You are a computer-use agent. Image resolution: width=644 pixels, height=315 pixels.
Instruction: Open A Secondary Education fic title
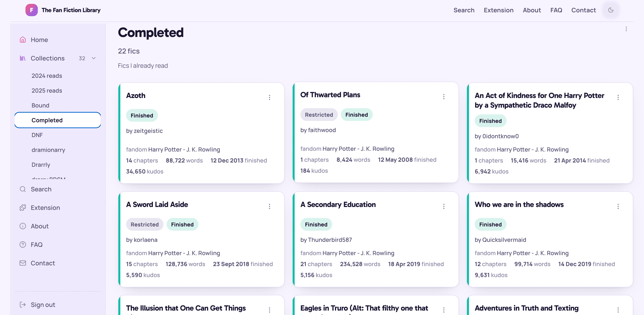[x=338, y=204]
